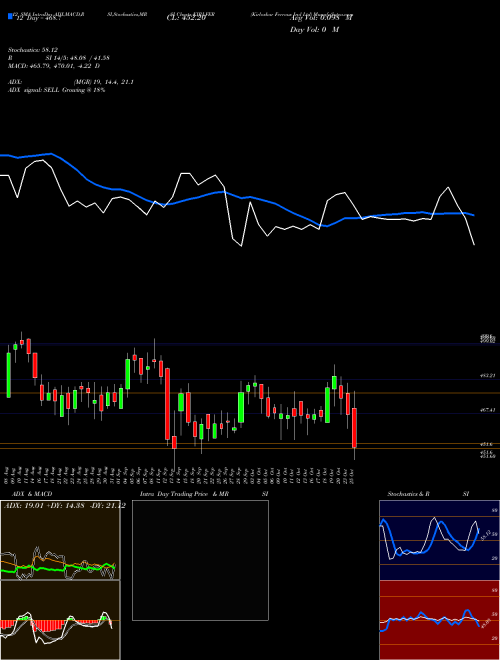Open the red RSI chart panel
The image size is (500, 660).
point(439,620)
